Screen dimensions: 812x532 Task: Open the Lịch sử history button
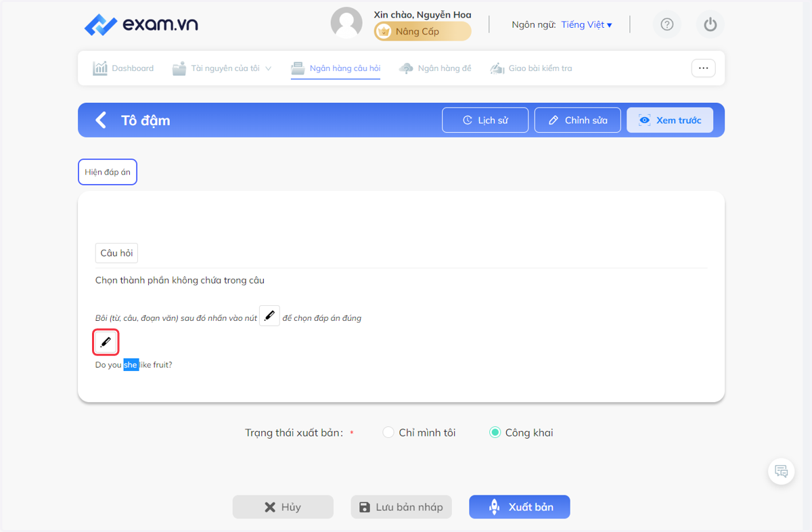(x=485, y=120)
